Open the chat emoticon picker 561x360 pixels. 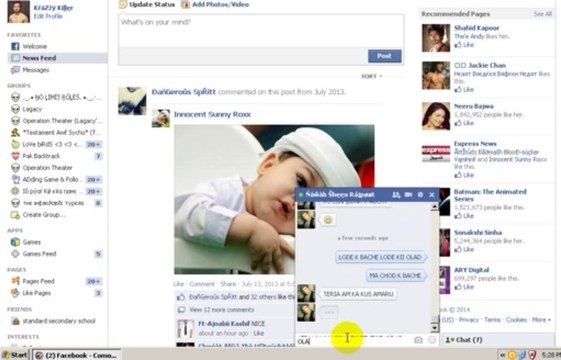coord(432,340)
